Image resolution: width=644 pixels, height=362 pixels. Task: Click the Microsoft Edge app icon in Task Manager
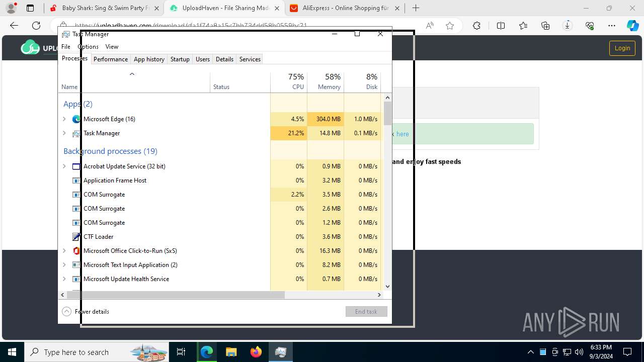76,119
